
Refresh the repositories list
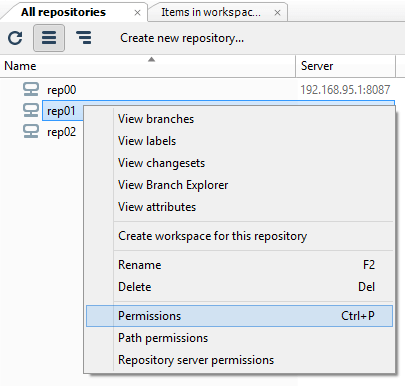tap(15, 38)
